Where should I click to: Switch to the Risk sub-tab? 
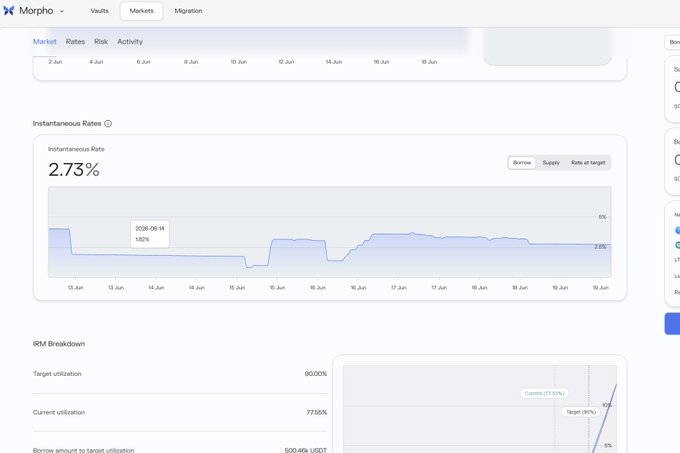(101, 42)
